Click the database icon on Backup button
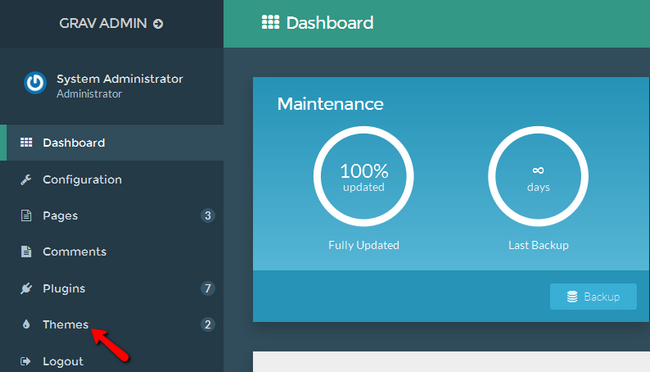The width and height of the screenshot is (650, 372). (572, 297)
